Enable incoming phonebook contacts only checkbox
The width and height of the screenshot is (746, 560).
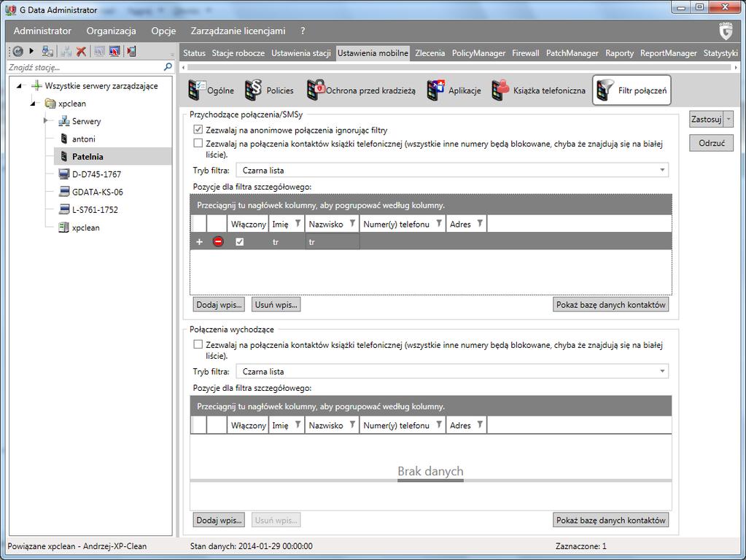198,143
